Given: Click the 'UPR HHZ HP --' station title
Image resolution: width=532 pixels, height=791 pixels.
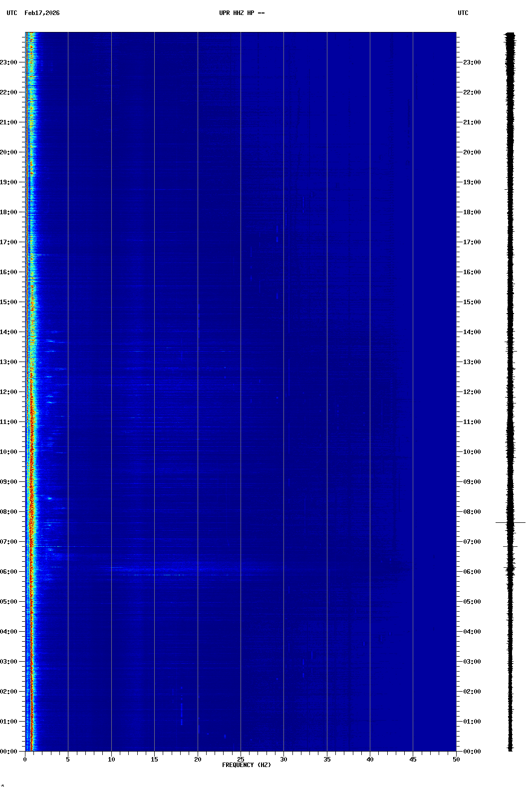Looking at the screenshot, I should coord(242,13).
